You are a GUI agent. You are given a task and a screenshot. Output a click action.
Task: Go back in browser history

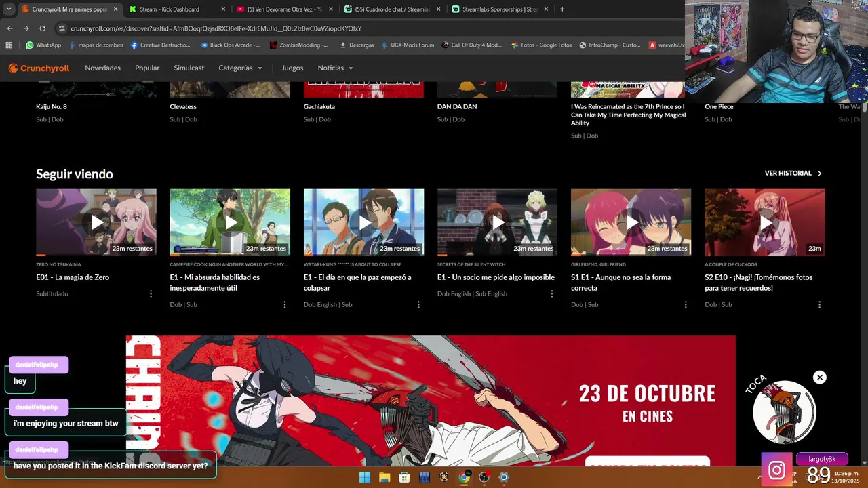click(9, 28)
